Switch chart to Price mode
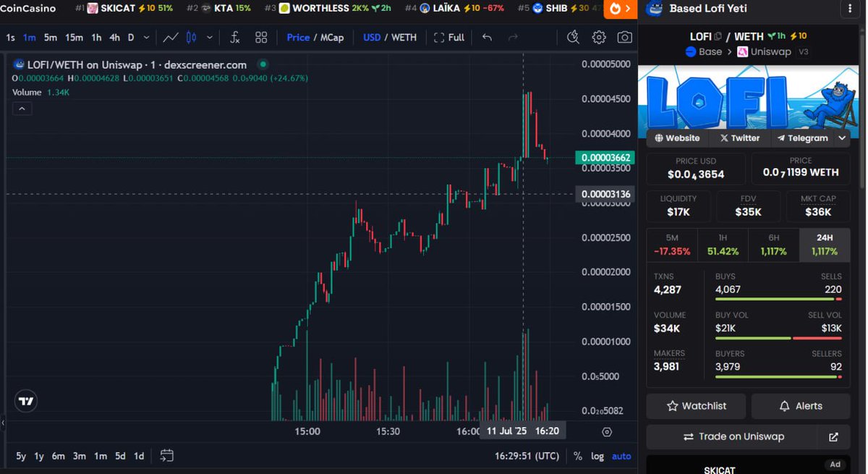This screenshot has width=868, height=474. pos(298,38)
